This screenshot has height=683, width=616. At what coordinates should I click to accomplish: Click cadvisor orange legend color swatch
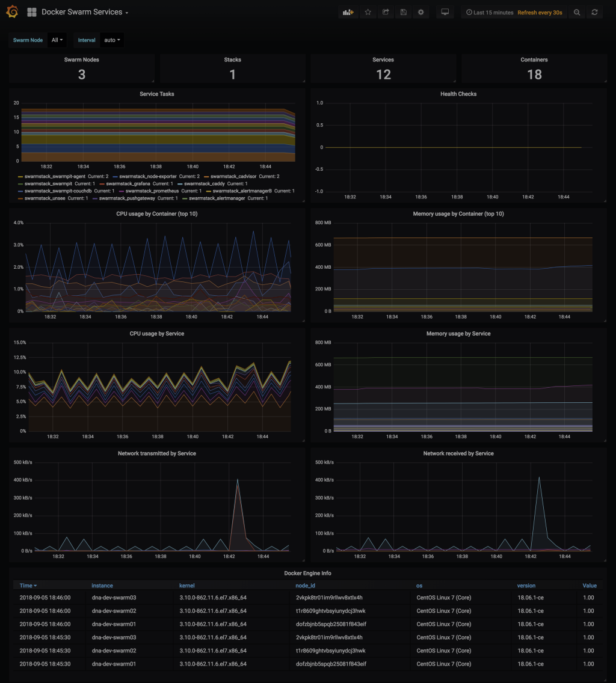click(x=207, y=177)
